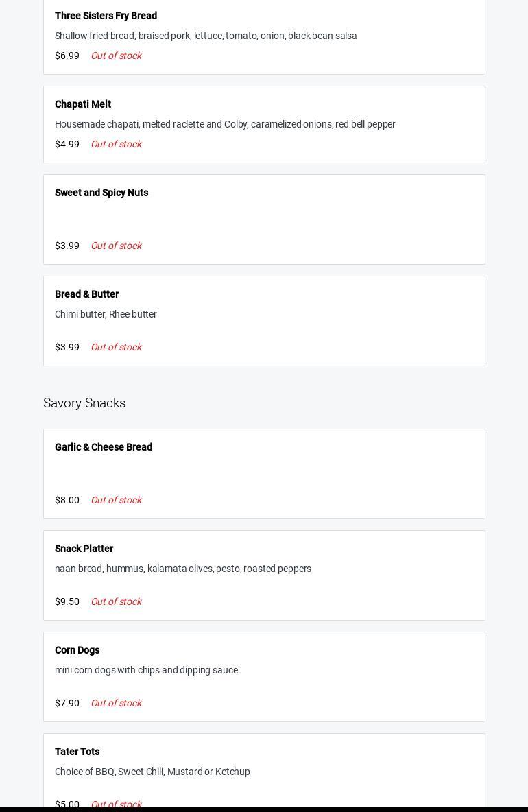Viewport: 528px width, 812px height.
Task: Click the Chimi butter, Rhee butter description
Action: pyautogui.click(x=106, y=314)
